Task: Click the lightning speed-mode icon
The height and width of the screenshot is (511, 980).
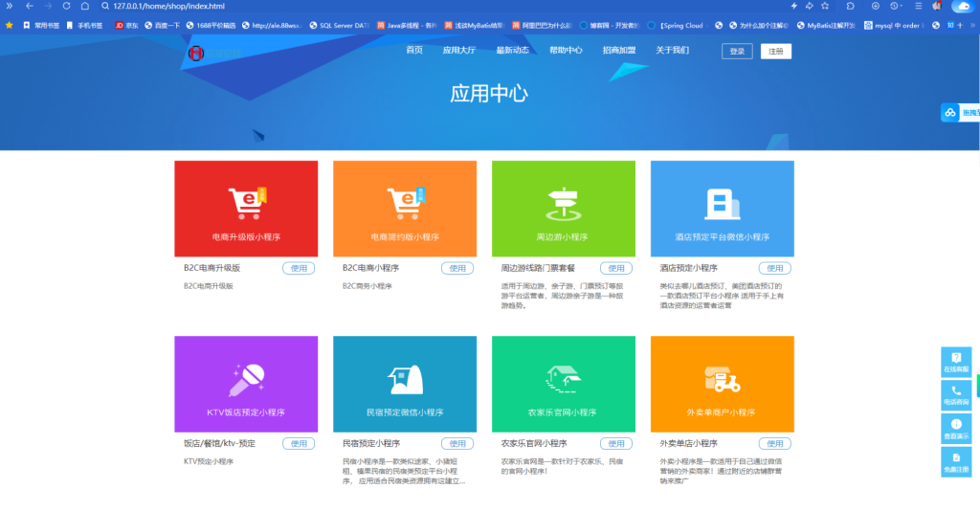Action: point(793,6)
